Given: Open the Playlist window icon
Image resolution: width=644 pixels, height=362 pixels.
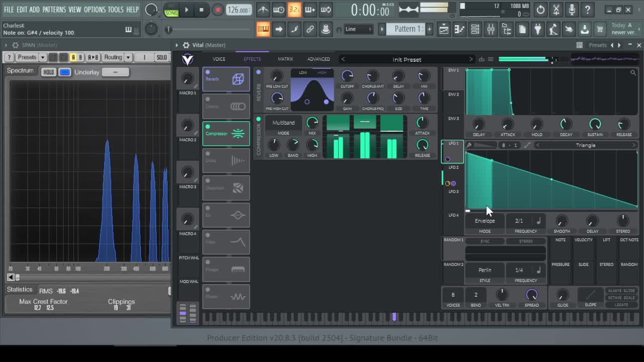Looking at the screenshot, I should click(x=444, y=29).
